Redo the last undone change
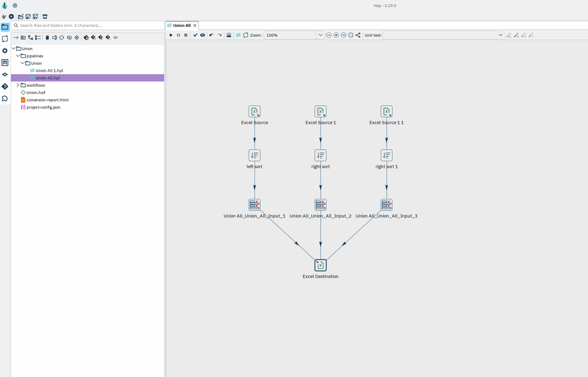Image resolution: width=588 pixels, height=377 pixels. [219, 35]
